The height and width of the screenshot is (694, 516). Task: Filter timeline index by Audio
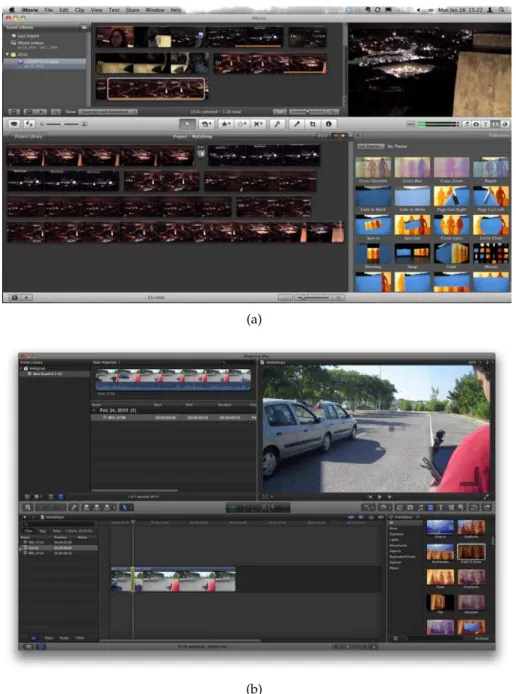coord(64,638)
